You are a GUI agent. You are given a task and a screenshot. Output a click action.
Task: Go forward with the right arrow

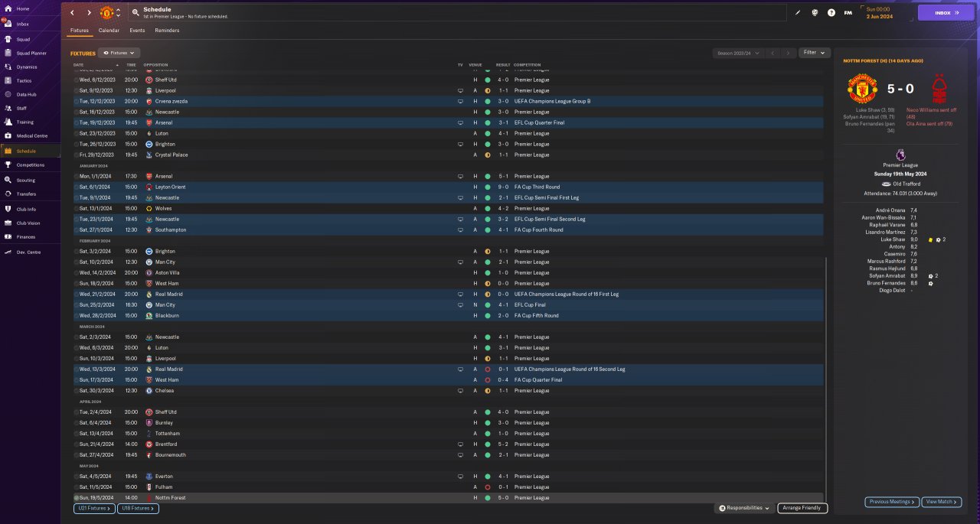(x=89, y=13)
